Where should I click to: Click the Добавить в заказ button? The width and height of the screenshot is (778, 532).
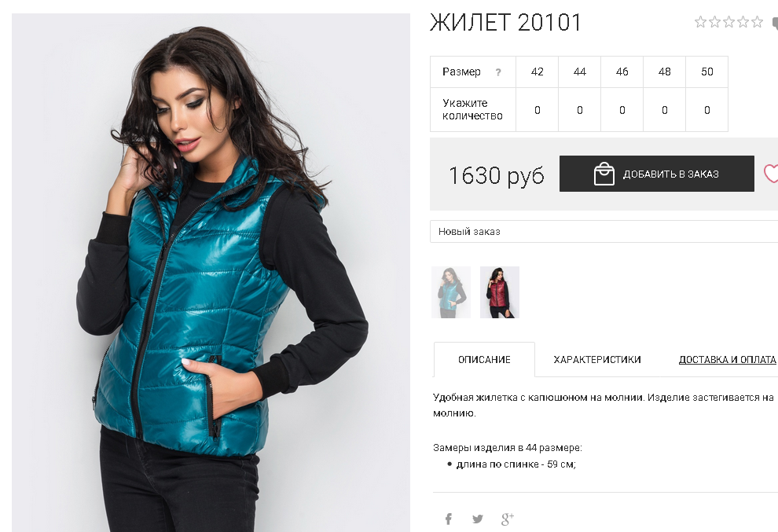657,174
